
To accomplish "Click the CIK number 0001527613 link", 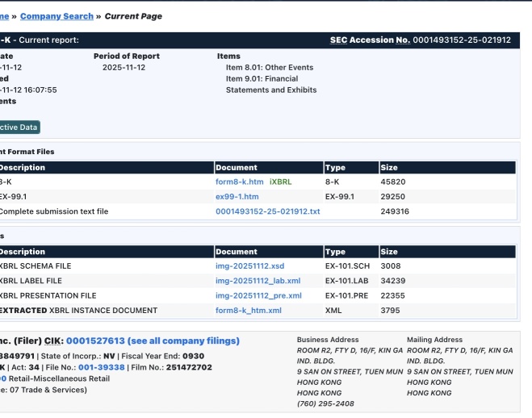I will [x=95, y=341].
